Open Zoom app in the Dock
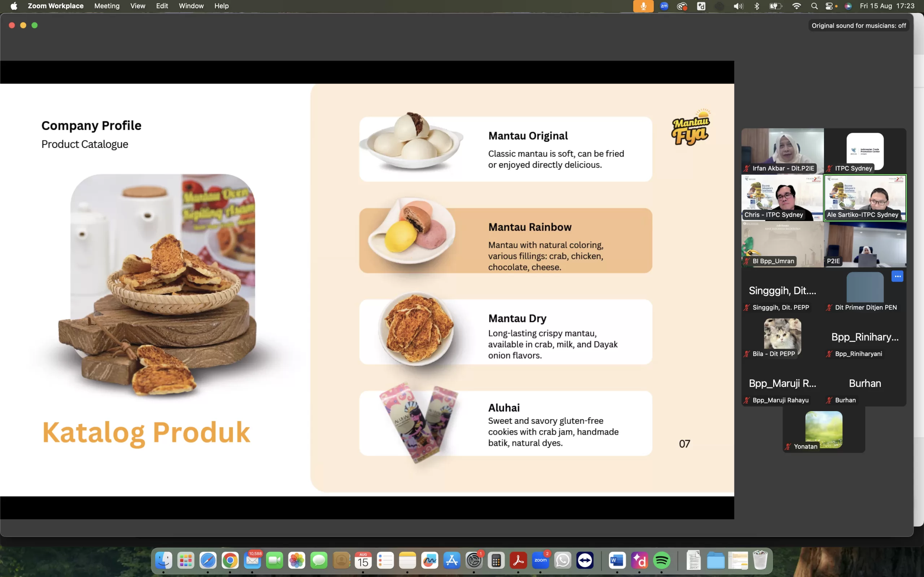Viewport: 924px width, 577px height. point(540,560)
